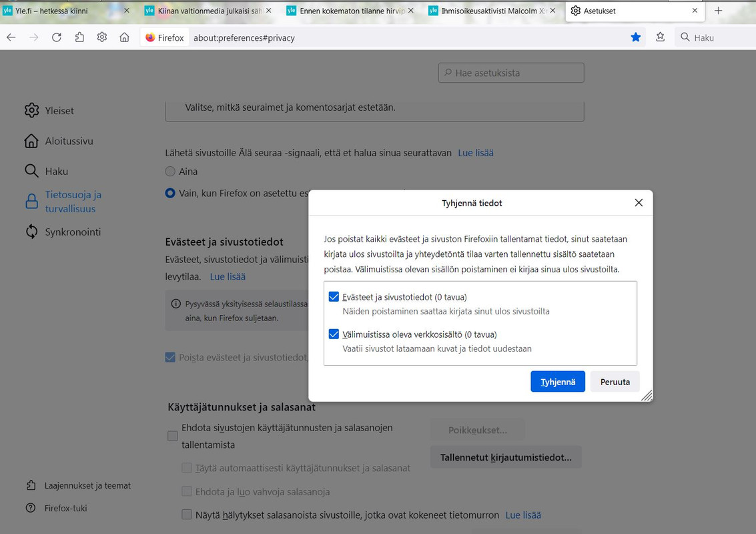Click Peruuta to cancel the dialog
The height and width of the screenshot is (534, 756).
pos(615,382)
